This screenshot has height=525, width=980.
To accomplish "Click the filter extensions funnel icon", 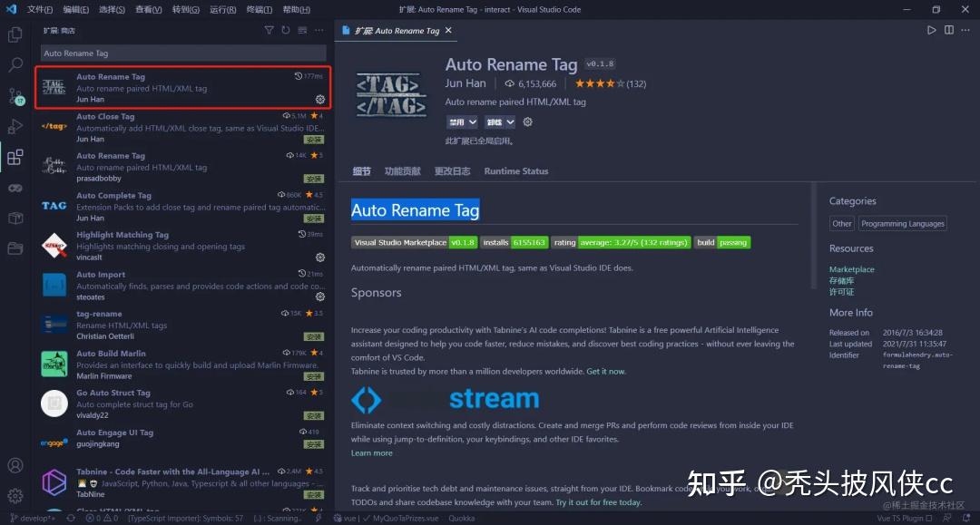I will tap(269, 30).
